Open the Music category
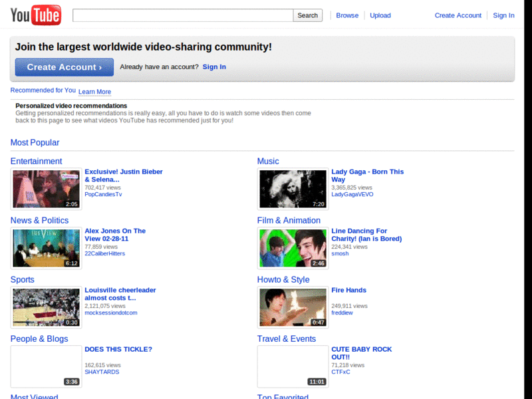Viewport: 532px width, 399px height. click(x=268, y=161)
